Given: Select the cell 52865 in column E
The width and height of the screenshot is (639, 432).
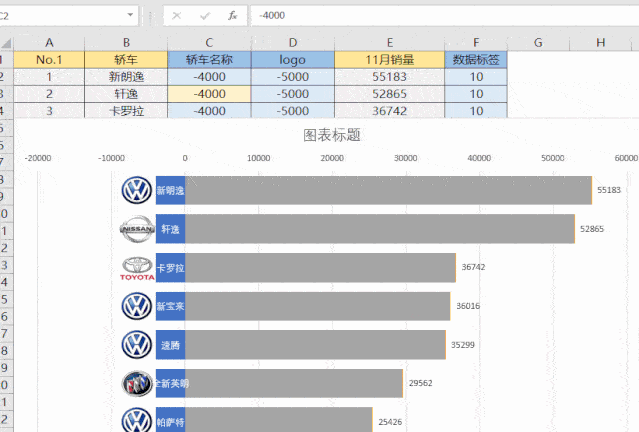Looking at the screenshot, I should 390,94.
